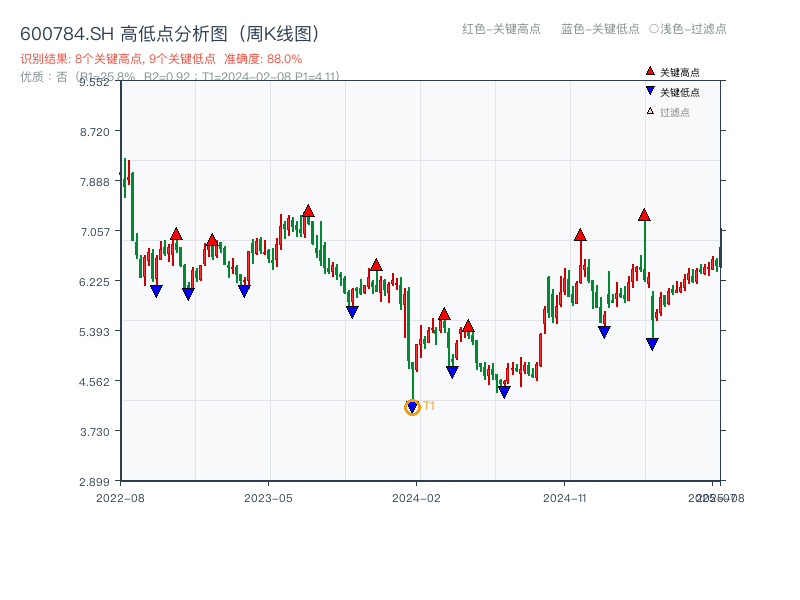
Task: Click the leftmost blue low-point triangle
Action: (156, 291)
